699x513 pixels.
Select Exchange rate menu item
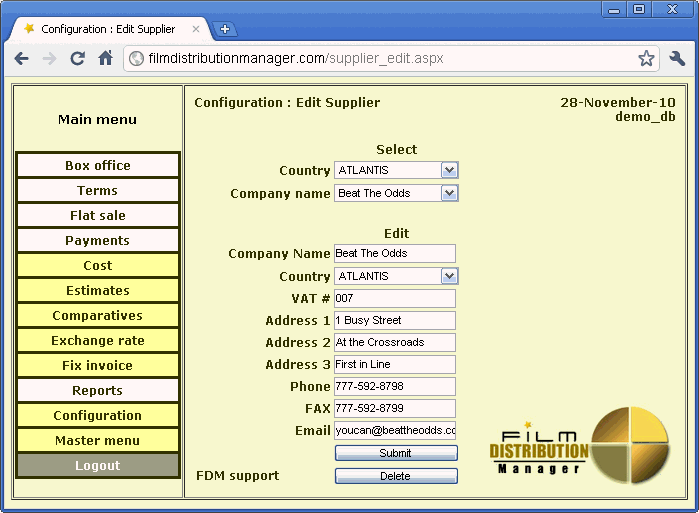[x=98, y=341]
